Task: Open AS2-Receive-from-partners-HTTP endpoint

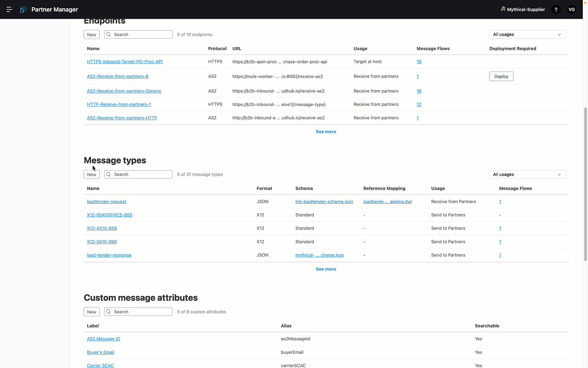Action: 122,118
